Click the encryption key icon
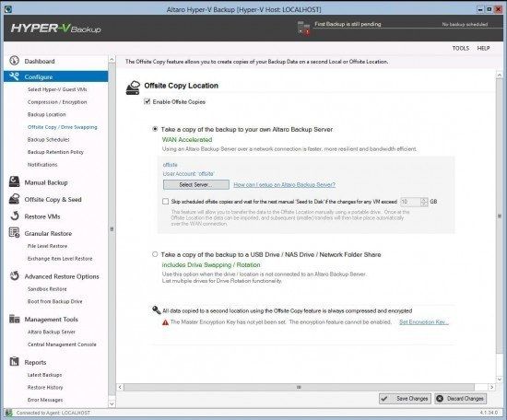 157,310
